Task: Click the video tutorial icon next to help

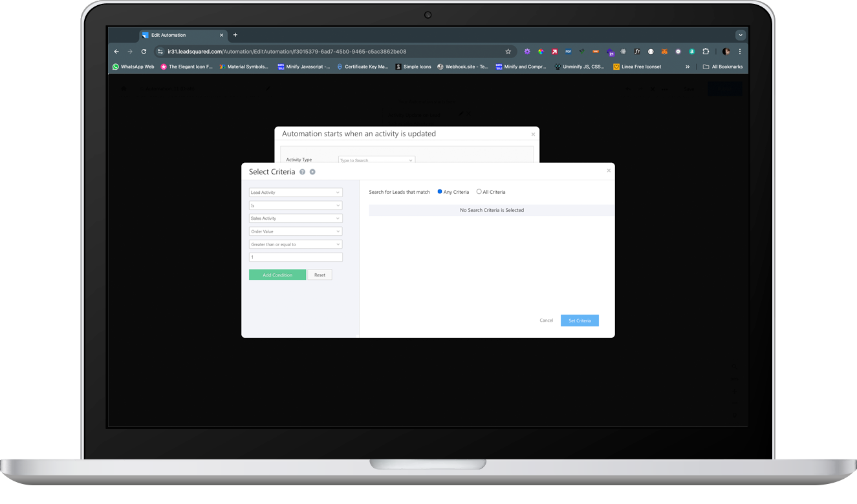Action: click(312, 172)
